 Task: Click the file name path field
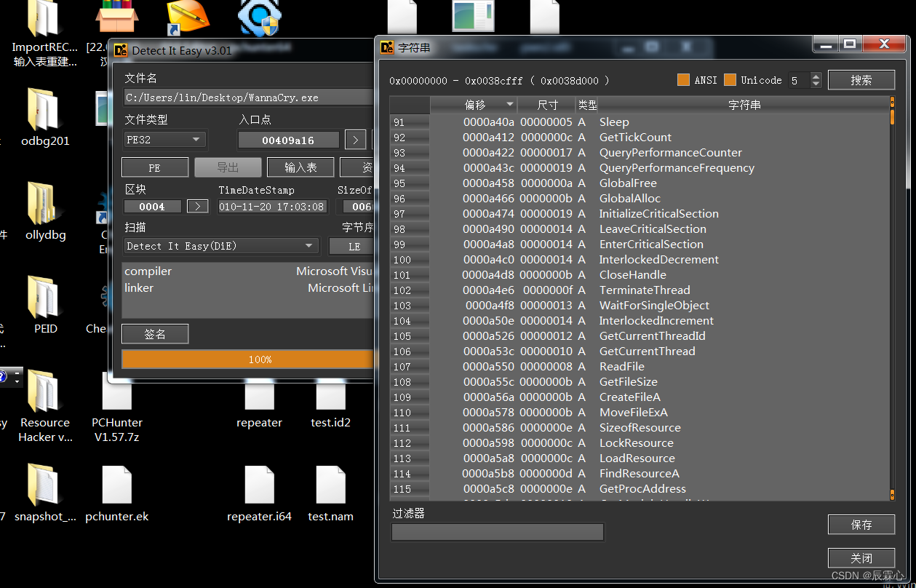(249, 98)
